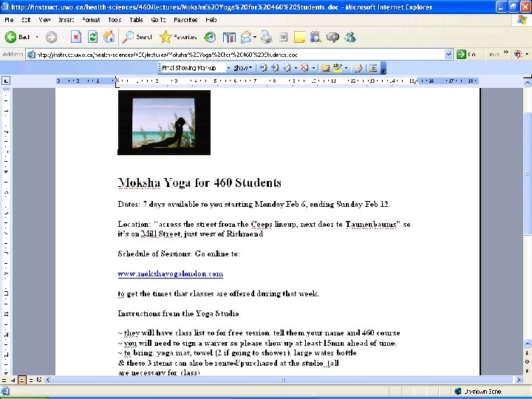This screenshot has width=532, height=399.
Task: Open the Tools menu
Action: 115,20
